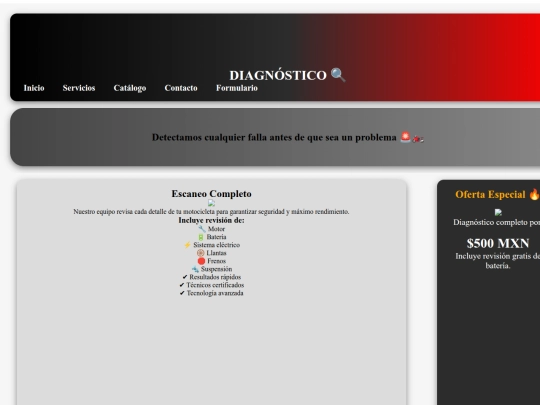540x405 pixels.
Task: Click the magnifying glass icon beside DIAGNÓSTICO
Action: [338, 75]
